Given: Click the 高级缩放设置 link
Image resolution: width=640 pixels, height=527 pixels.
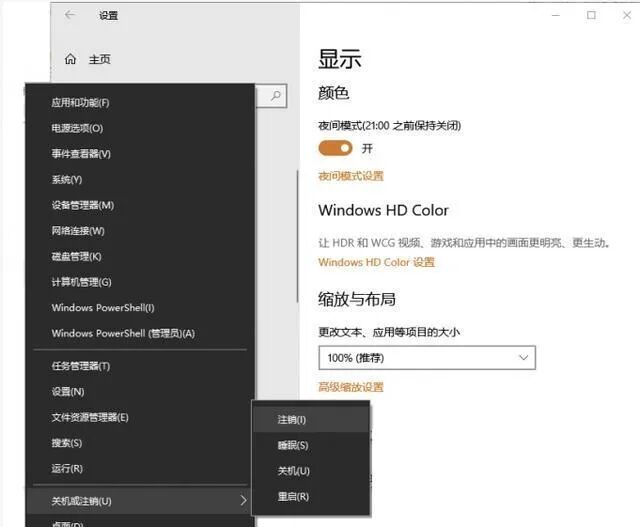Looking at the screenshot, I should (351, 387).
